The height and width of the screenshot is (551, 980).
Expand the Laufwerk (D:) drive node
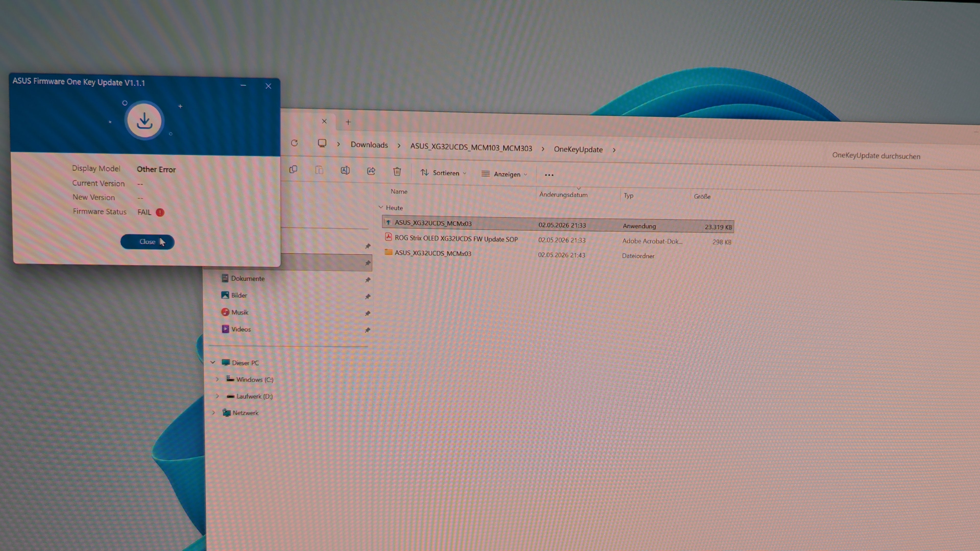click(x=218, y=396)
